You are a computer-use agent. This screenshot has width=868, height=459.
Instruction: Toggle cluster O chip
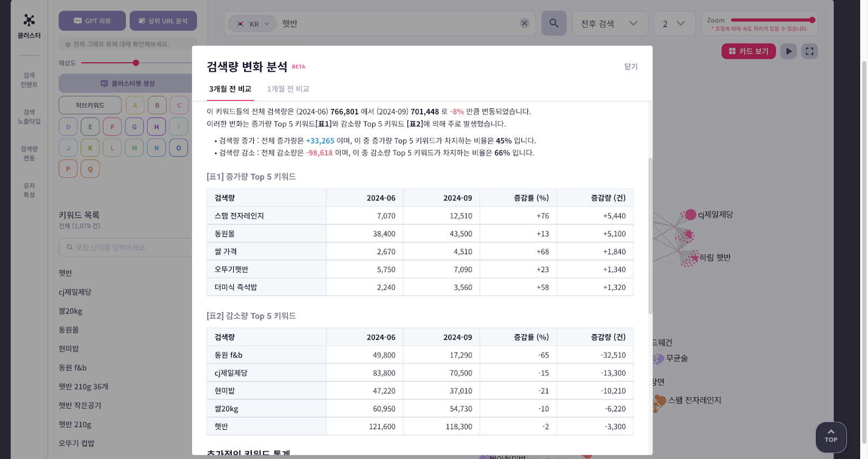178,147
